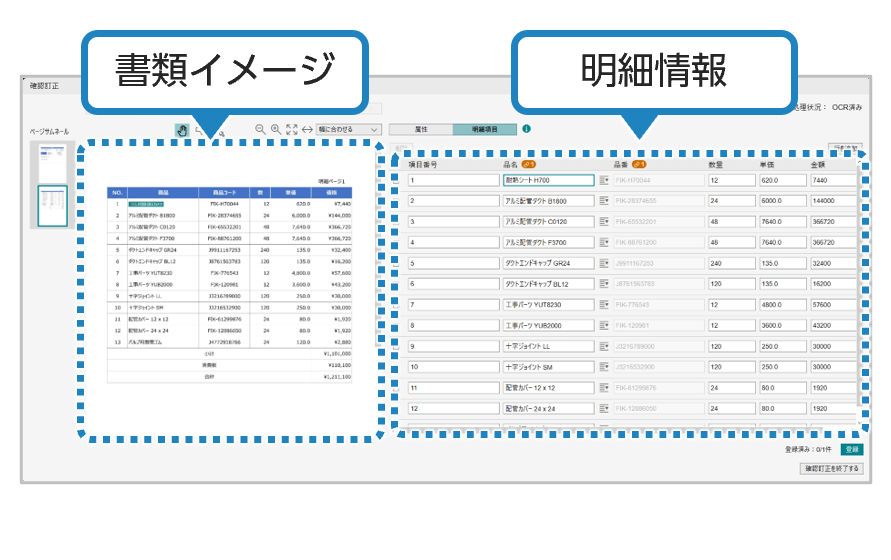The image size is (891, 560).
Task: Click the 数量 field showing 240
Action: point(727,263)
